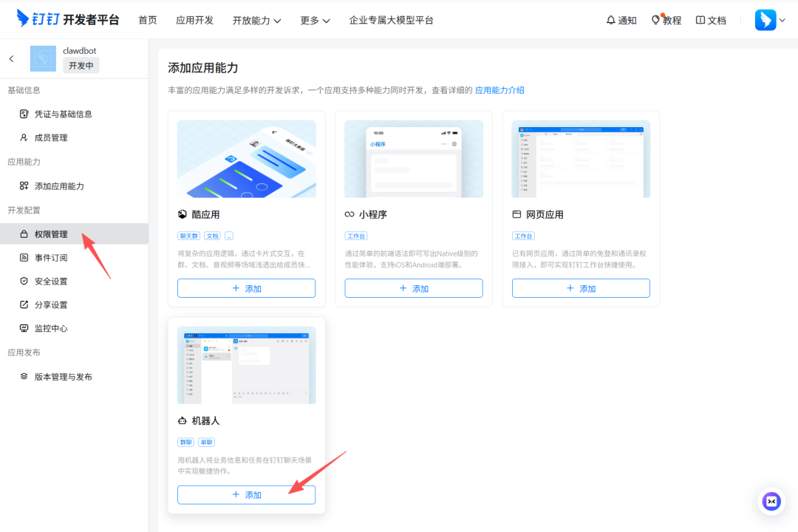The height and width of the screenshot is (532, 798).
Task: Click the 小程序 preview thumbnail
Action: [414, 159]
